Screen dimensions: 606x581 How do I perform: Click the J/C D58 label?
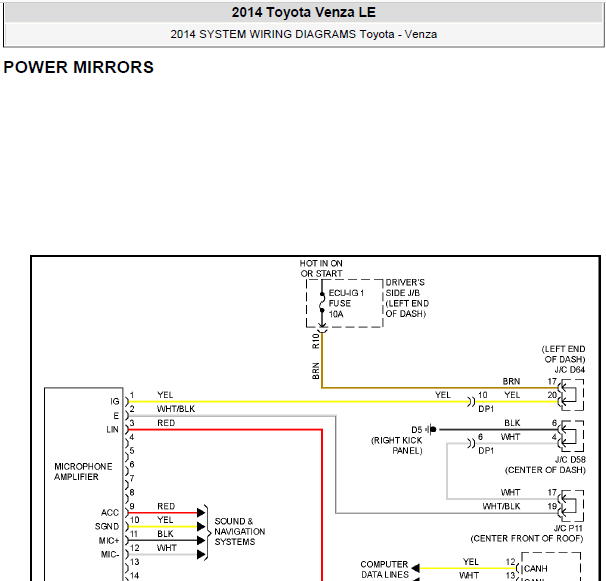click(x=570, y=460)
